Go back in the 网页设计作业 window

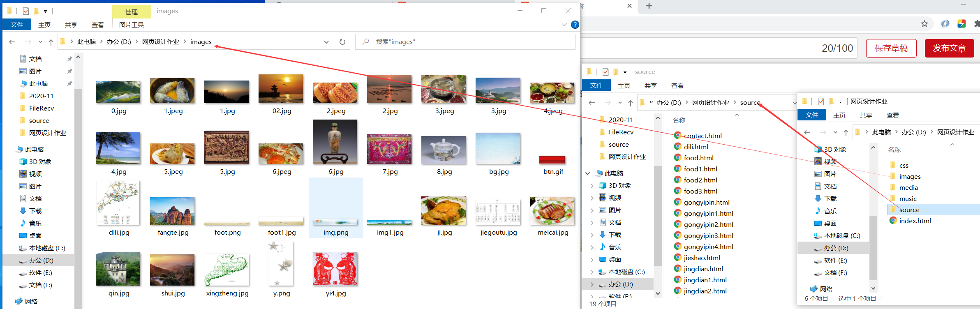pos(807,132)
